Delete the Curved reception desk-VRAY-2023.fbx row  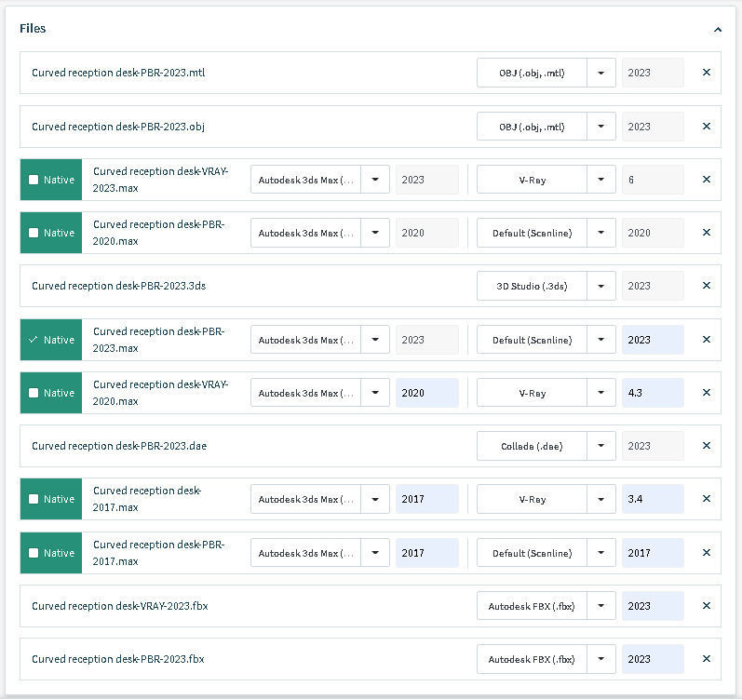707,606
